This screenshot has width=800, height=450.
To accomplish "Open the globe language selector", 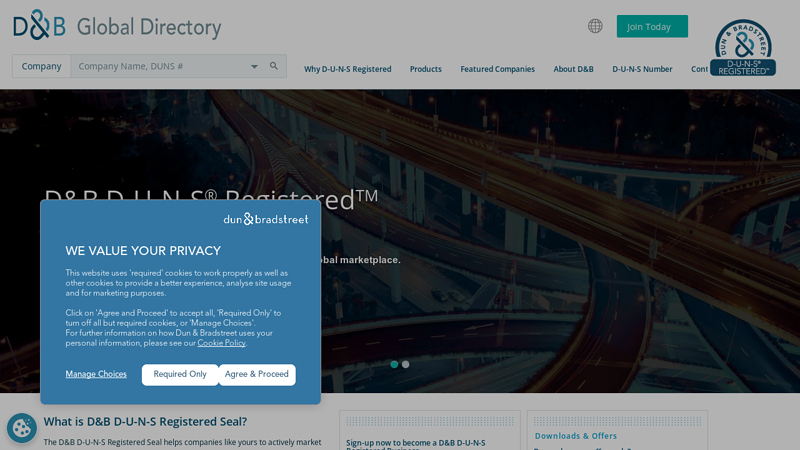I will (595, 26).
